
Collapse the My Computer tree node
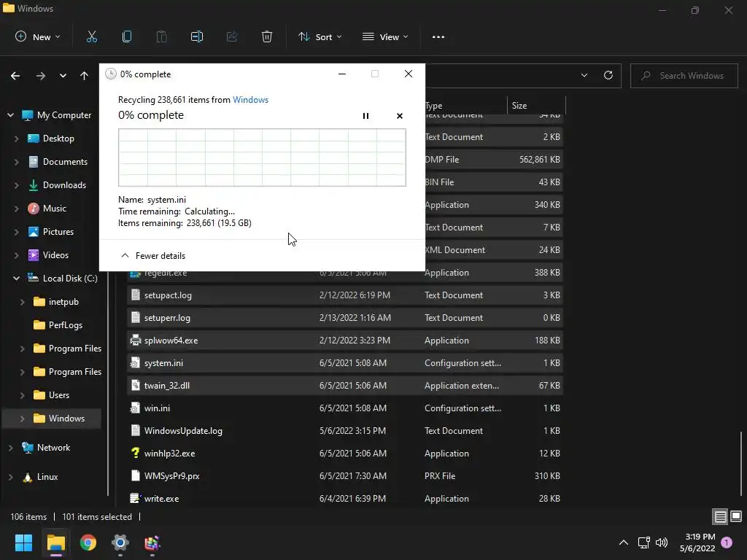(10, 114)
